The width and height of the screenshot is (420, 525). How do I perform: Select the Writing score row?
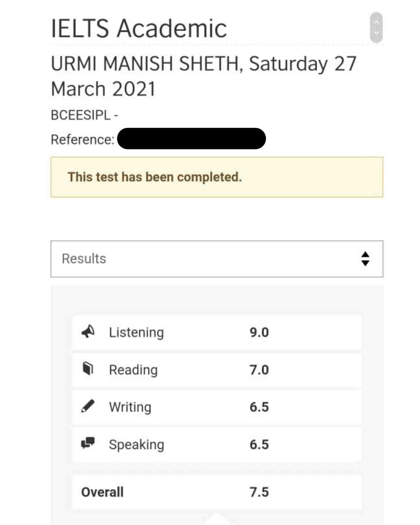(x=217, y=407)
